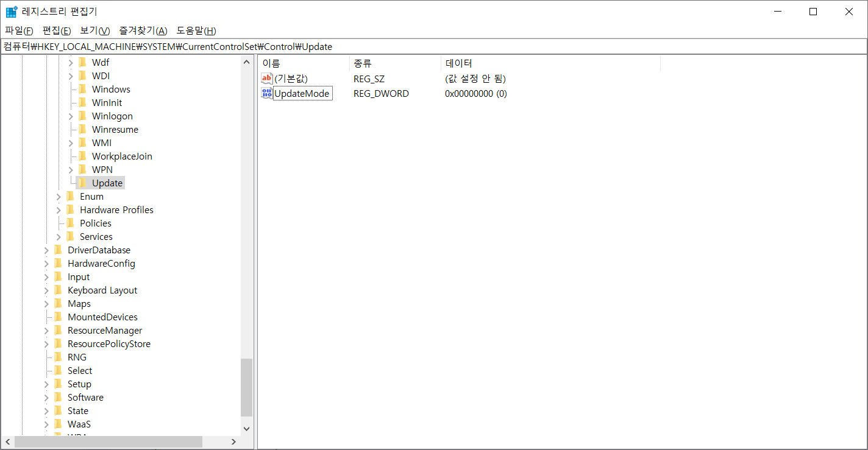Click the tree vertical scrollbar down arrow
The width and height of the screenshot is (868, 450).
point(246,428)
